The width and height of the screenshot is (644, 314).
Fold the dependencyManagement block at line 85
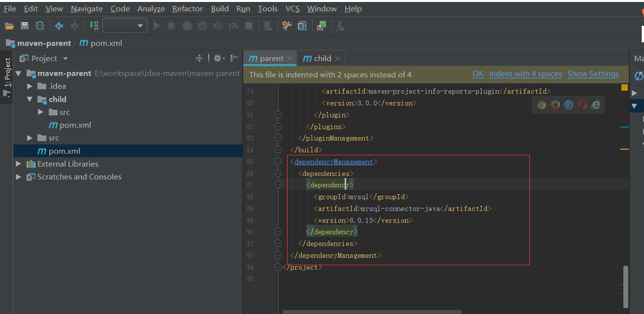[x=278, y=162]
